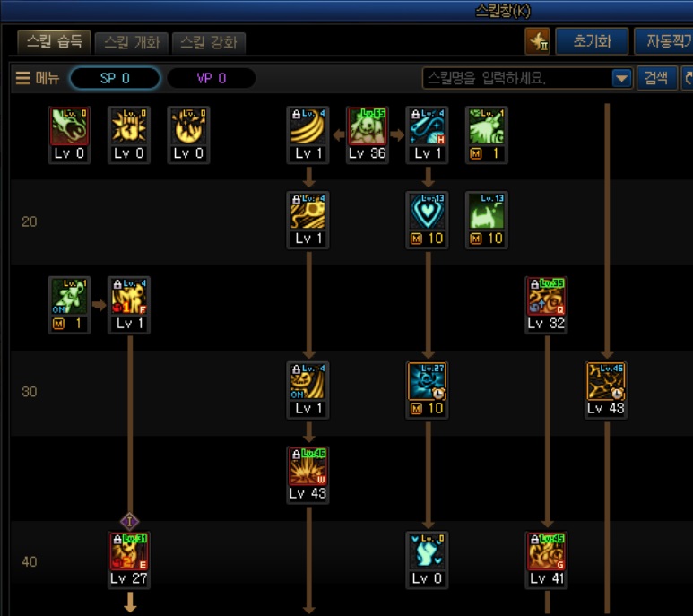Click the Lv 43 explosion skill icon
Screen dimensions: 693x616
[308, 466]
